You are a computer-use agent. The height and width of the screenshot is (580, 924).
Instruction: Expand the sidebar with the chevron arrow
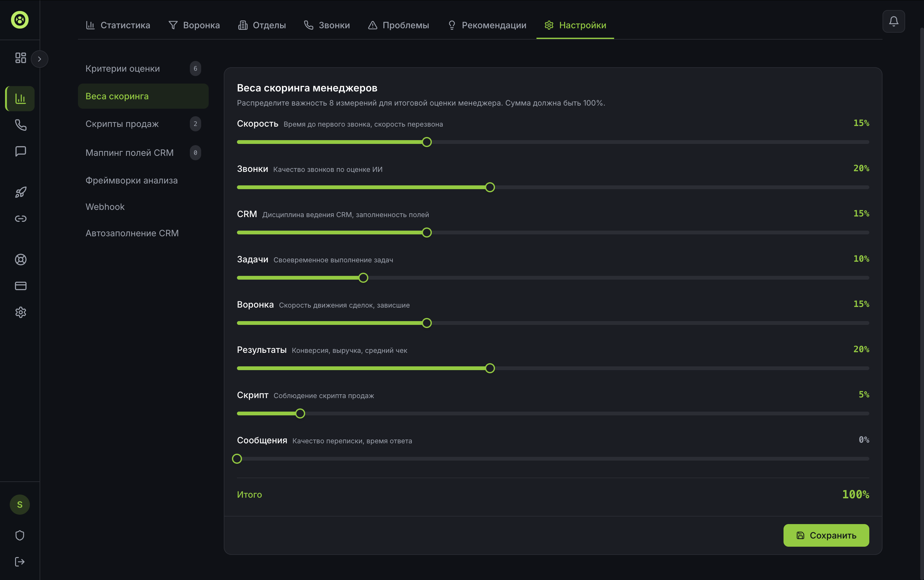(39, 59)
